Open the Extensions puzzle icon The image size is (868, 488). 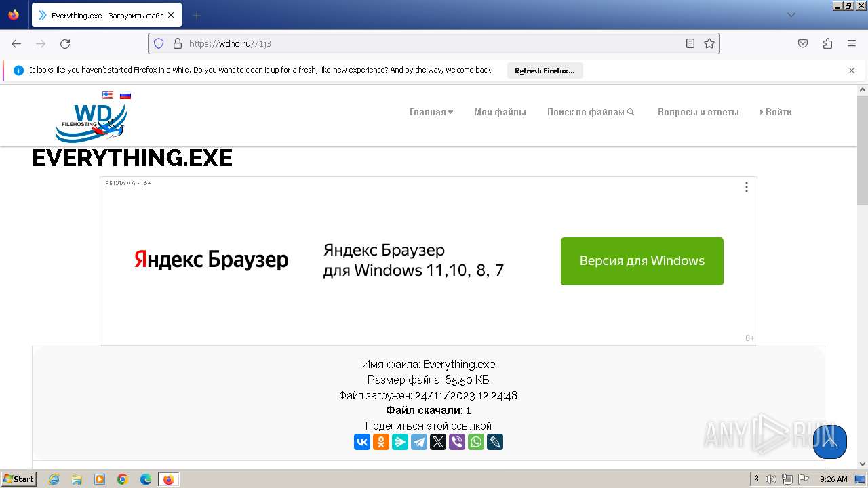827,43
